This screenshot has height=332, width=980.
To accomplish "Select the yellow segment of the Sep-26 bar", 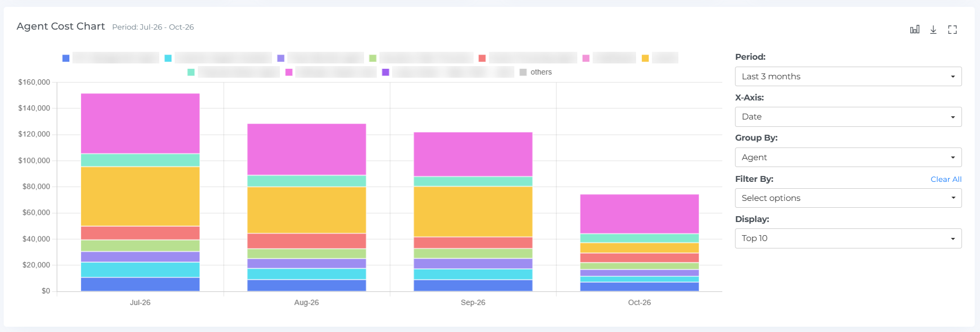I will (x=473, y=211).
